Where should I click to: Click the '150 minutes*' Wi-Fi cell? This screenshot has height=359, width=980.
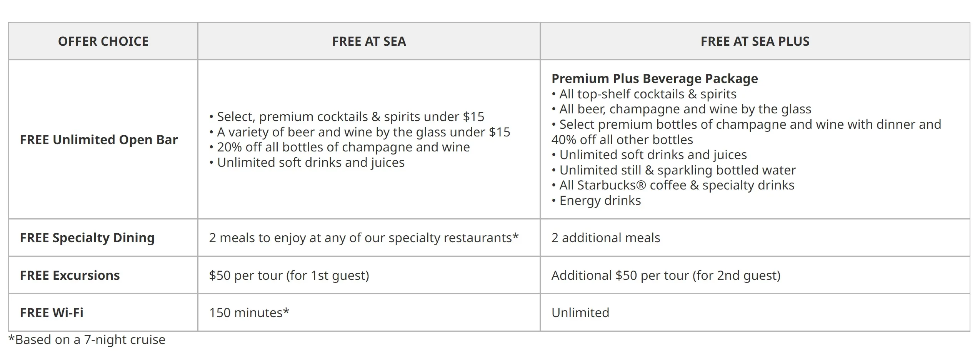(249, 312)
